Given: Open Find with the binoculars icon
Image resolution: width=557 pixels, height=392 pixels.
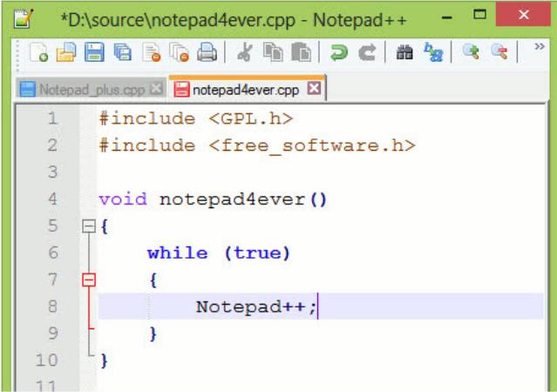Looking at the screenshot, I should pos(404,53).
